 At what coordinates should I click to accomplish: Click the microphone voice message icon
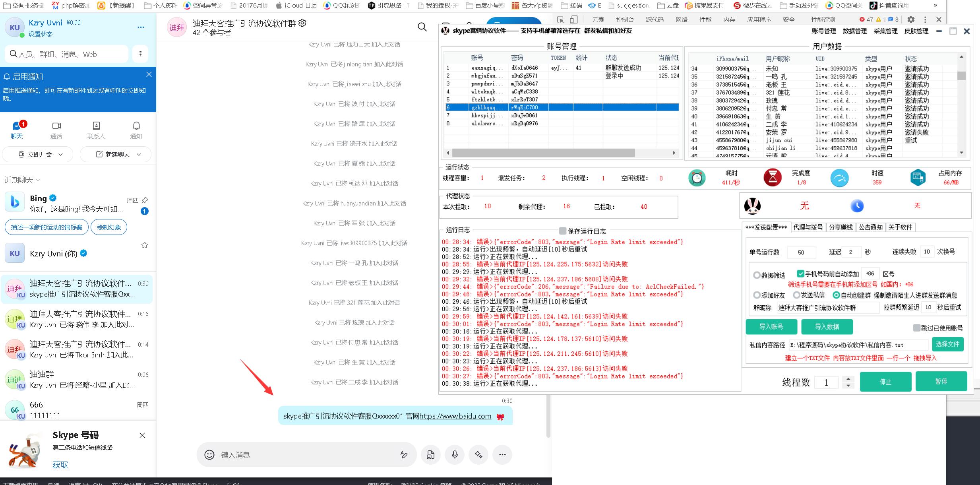455,455
